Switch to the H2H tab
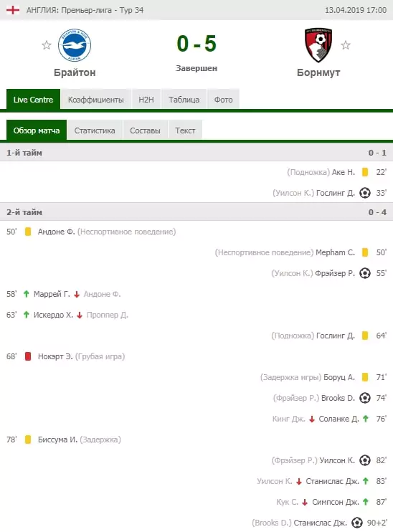This screenshot has height=532, width=393. pos(146,100)
